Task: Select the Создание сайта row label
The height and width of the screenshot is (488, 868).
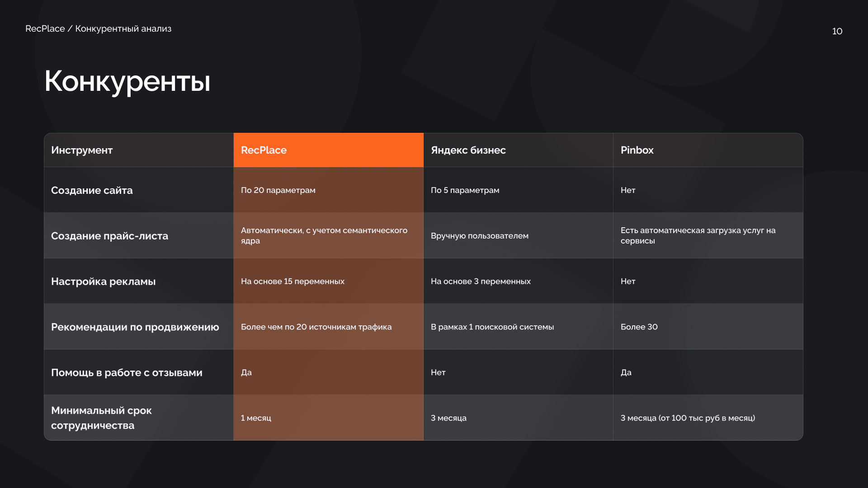Action: coord(92,190)
